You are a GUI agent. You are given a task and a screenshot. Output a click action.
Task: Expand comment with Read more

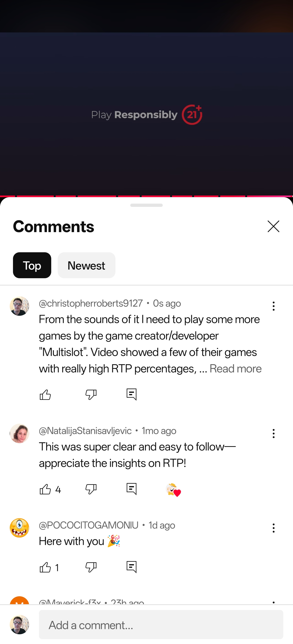click(236, 369)
